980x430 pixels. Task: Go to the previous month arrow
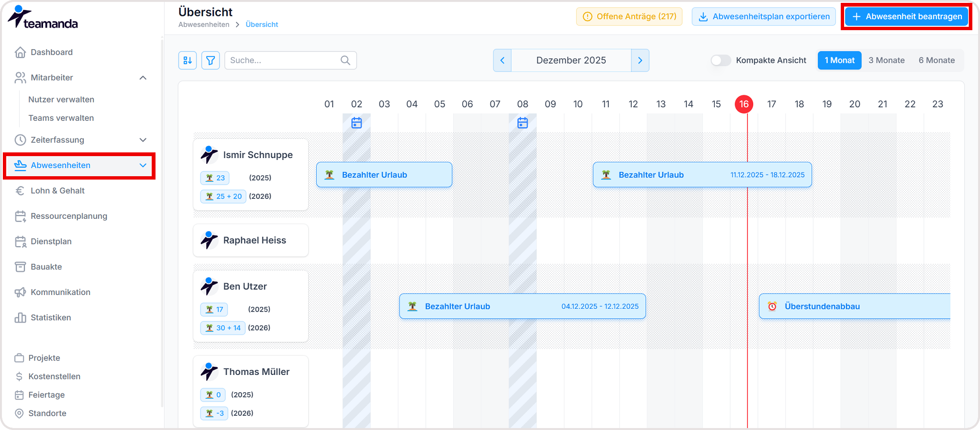click(x=502, y=60)
